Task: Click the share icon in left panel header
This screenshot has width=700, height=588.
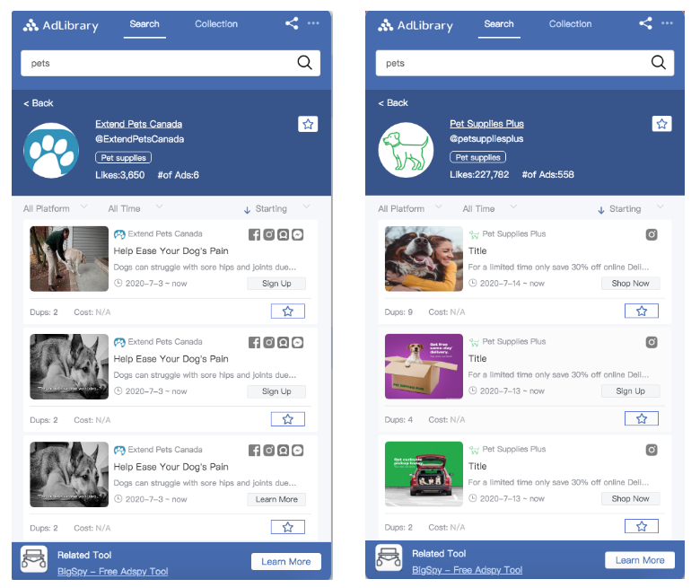Action: pyautogui.click(x=292, y=23)
